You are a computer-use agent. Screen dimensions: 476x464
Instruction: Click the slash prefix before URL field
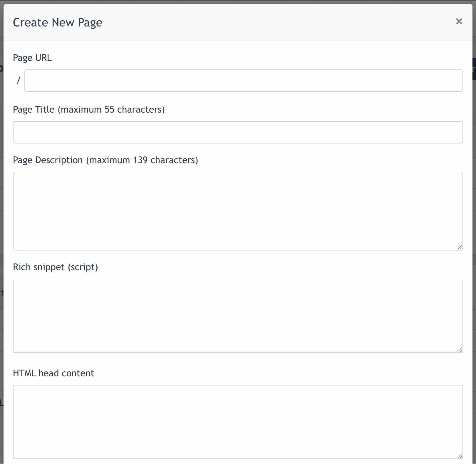point(19,80)
